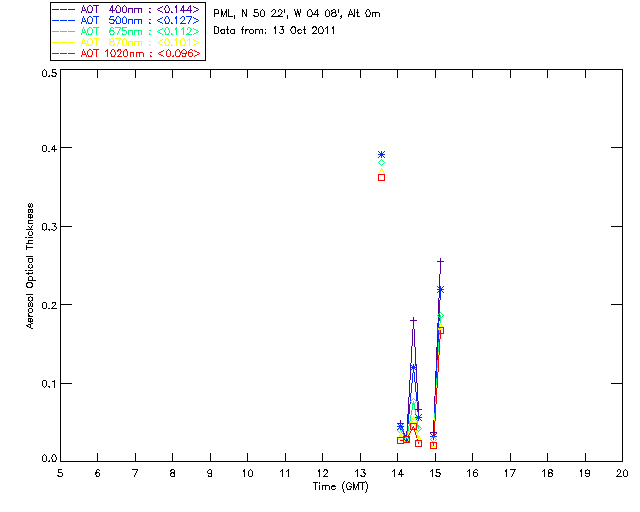Click the text Data from: 13 Oct 2011

coord(274,31)
